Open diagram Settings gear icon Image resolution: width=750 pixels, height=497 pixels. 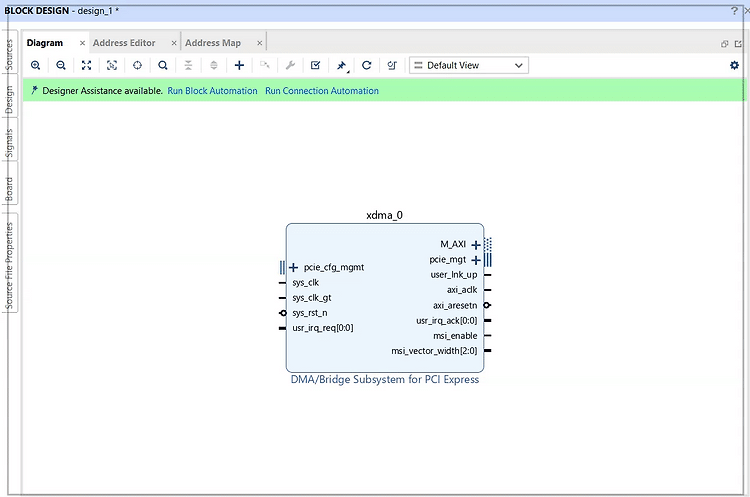pos(734,66)
